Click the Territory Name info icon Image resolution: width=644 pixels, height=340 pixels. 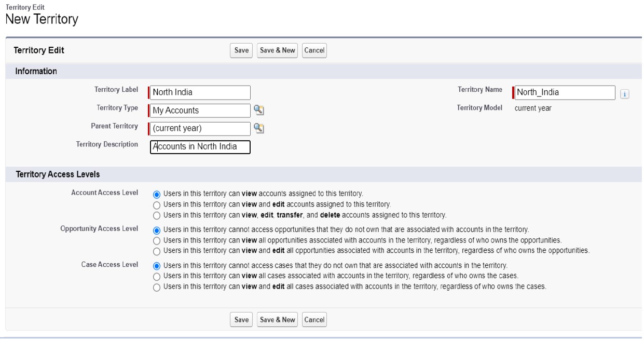click(x=625, y=93)
